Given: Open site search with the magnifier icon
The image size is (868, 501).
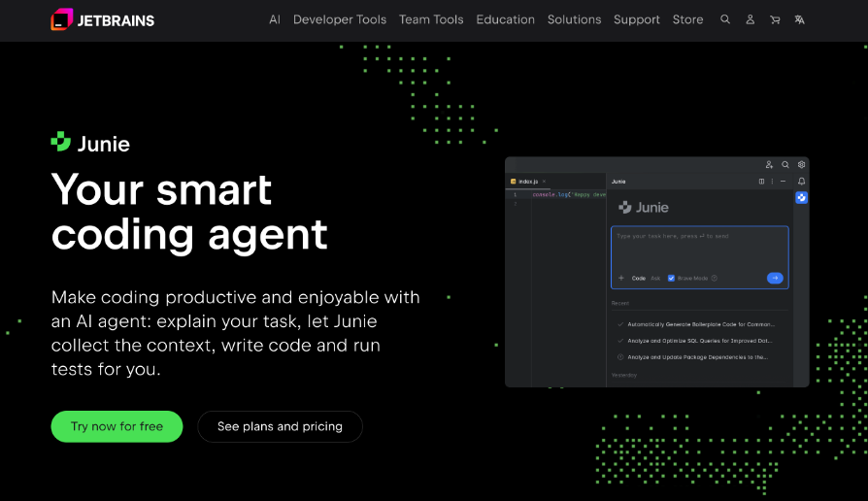Looking at the screenshot, I should (x=724, y=19).
